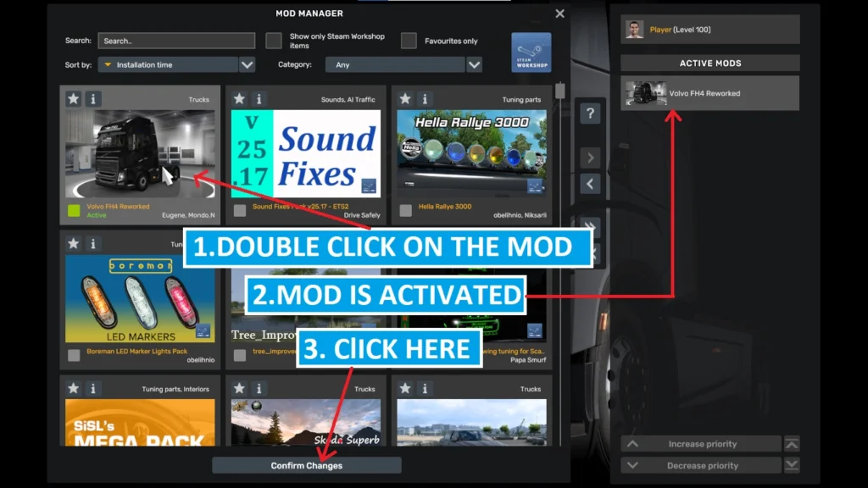Favourite the Boreman LED Marker Lights mod

(73, 243)
